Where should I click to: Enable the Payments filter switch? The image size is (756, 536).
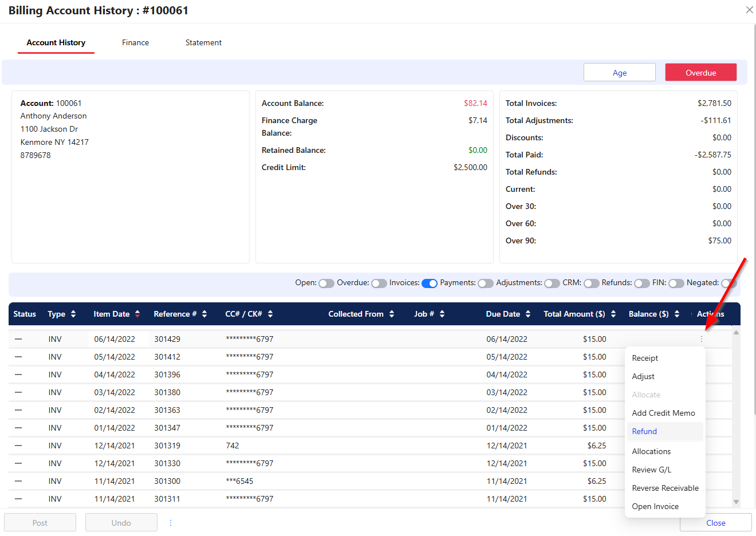tap(486, 283)
